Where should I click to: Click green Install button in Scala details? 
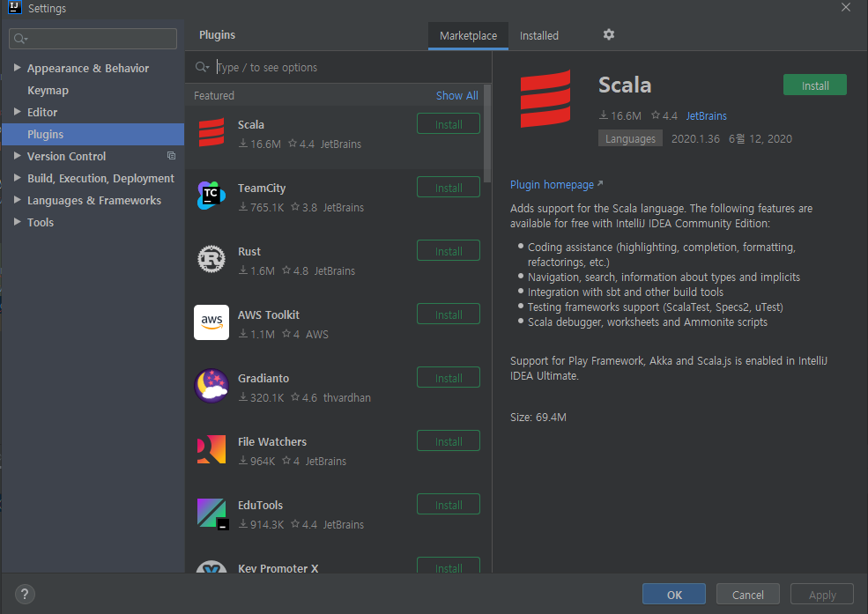815,85
